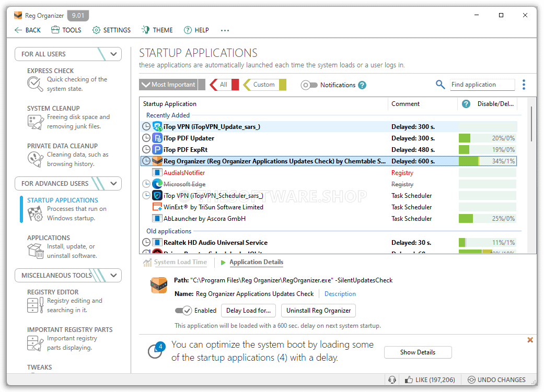
Task: Open the Description link
Action: tap(340, 294)
